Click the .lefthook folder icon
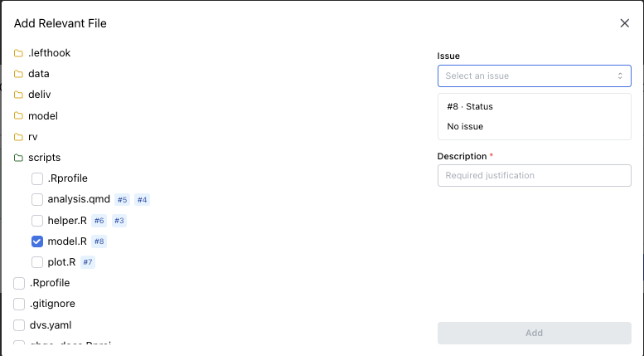 tap(18, 53)
